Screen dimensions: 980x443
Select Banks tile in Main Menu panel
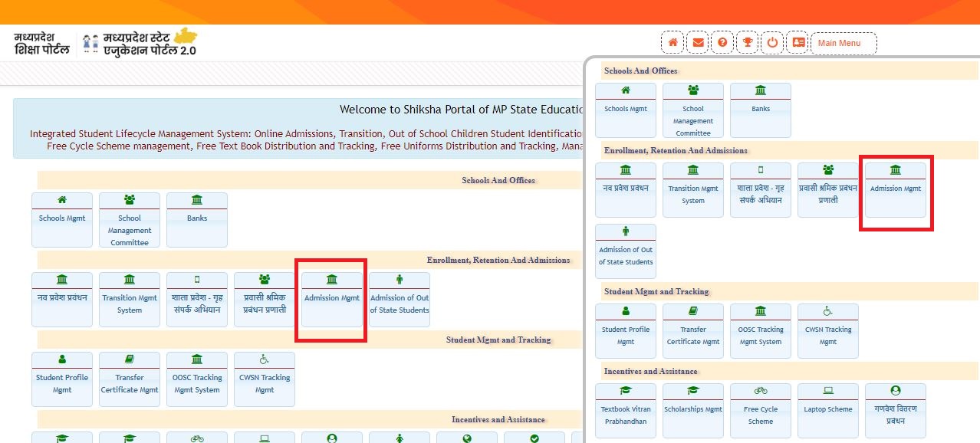(x=760, y=110)
